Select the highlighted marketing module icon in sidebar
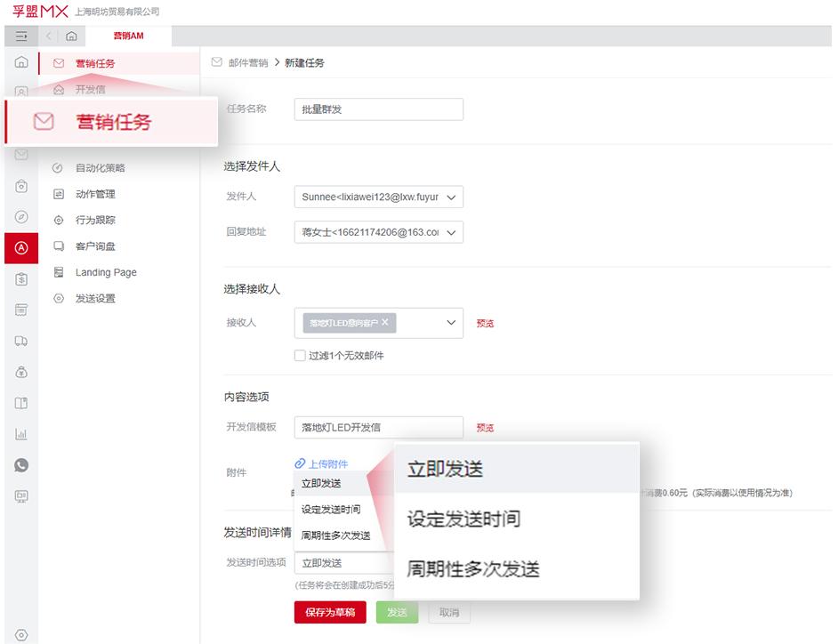This screenshot has height=644, width=838. (21, 247)
